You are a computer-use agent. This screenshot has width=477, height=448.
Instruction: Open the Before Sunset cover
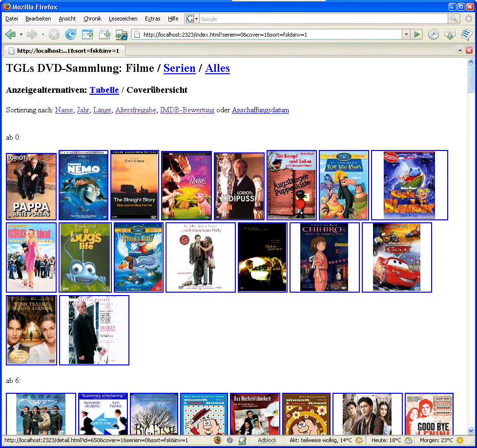263,257
